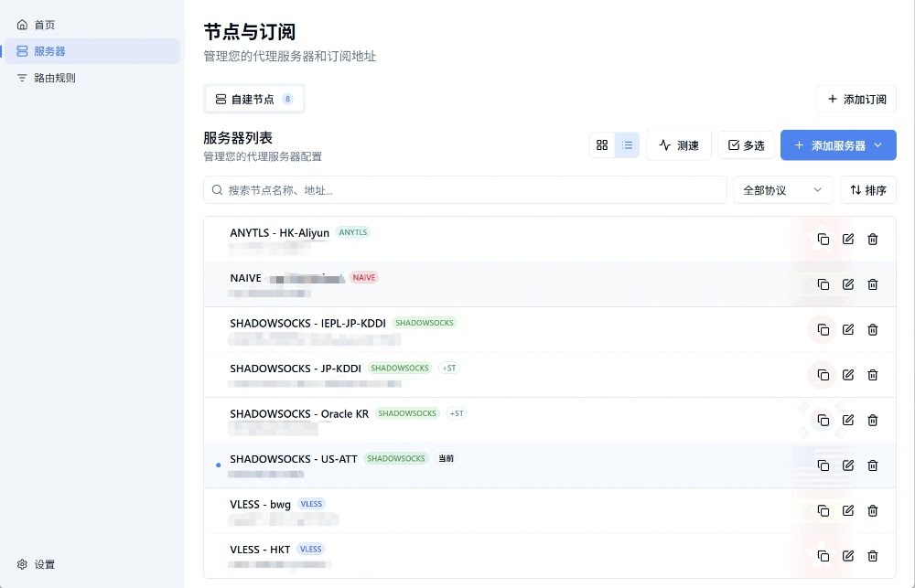This screenshot has width=915, height=588.
Task: Open the 排序 sort options
Action: [867, 190]
